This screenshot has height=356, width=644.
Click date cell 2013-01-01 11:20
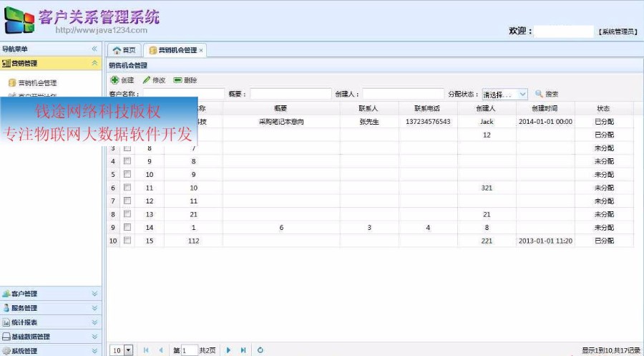click(x=545, y=241)
